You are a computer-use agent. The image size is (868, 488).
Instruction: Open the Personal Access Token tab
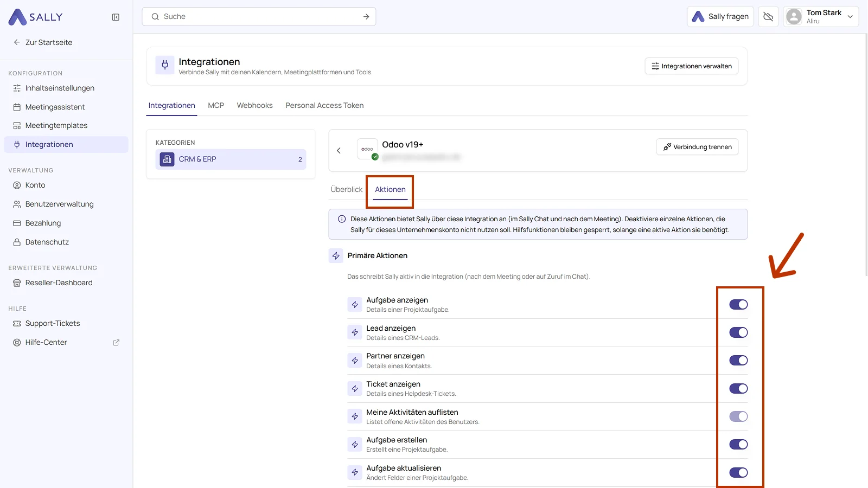click(x=324, y=106)
